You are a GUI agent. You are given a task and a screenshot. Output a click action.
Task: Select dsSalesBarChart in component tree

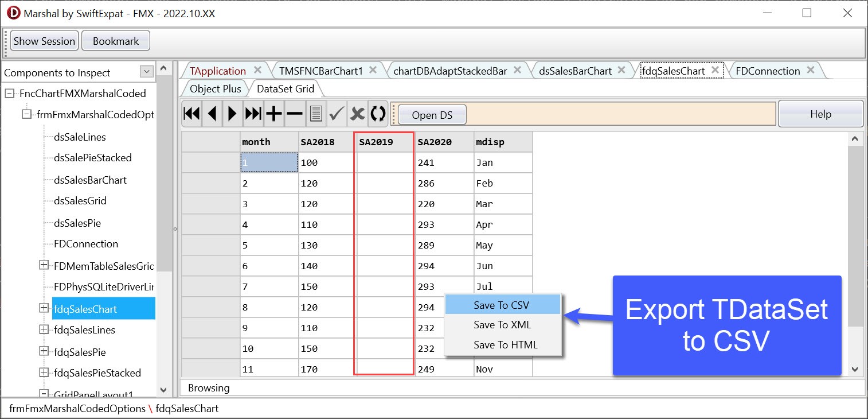click(90, 180)
